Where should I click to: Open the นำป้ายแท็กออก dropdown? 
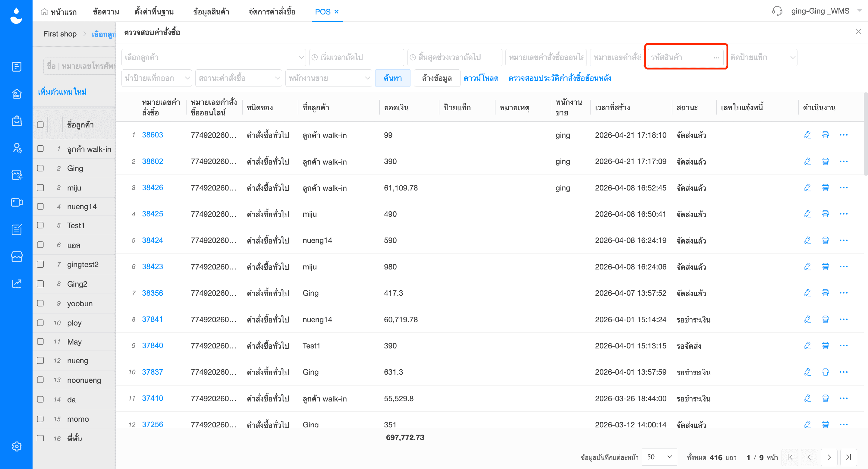[157, 78]
